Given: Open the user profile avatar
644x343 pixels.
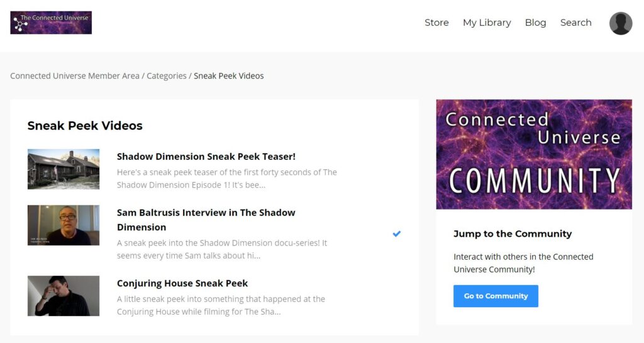Looking at the screenshot, I should click(x=621, y=23).
